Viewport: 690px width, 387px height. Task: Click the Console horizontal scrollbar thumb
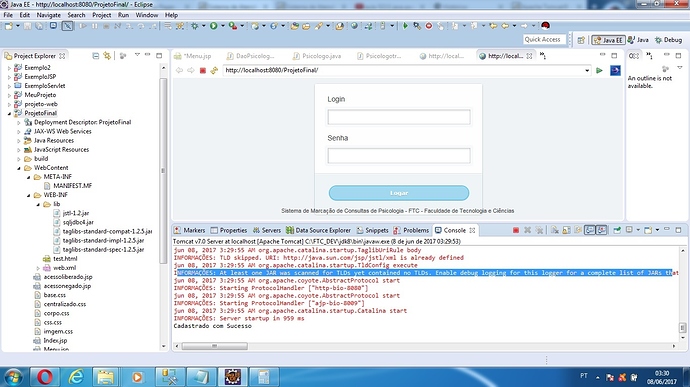pyautogui.click(x=214, y=346)
